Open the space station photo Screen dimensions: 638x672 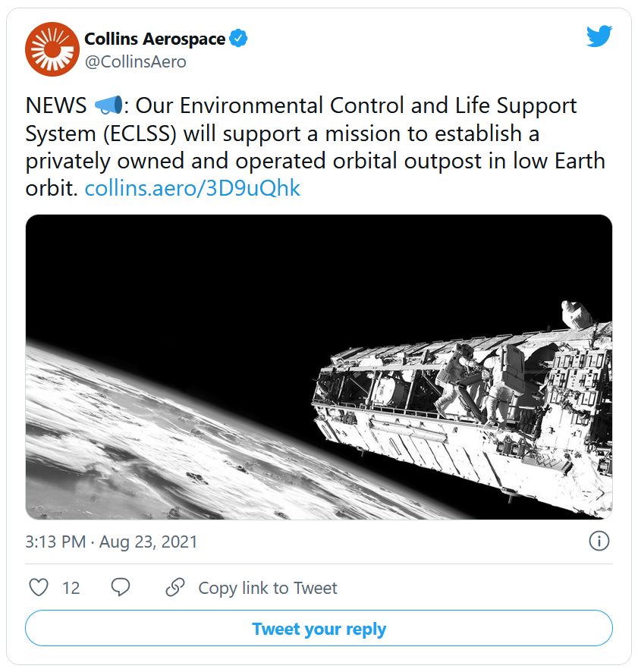319,366
